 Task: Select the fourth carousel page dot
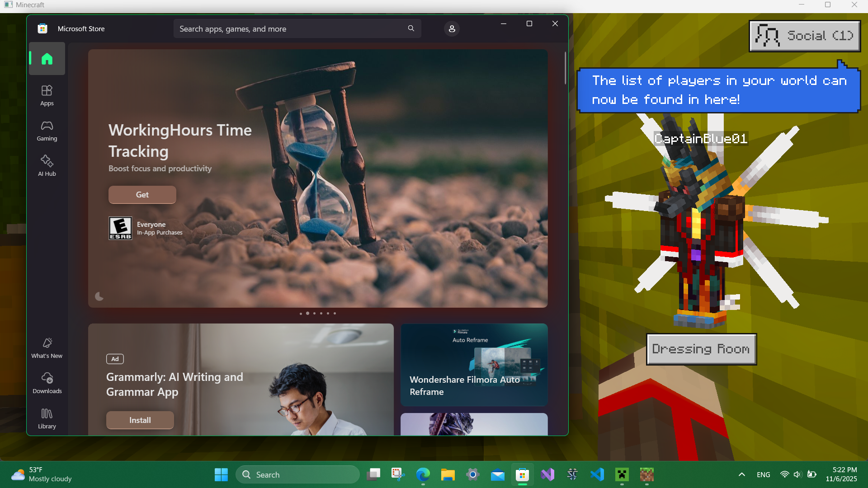(321, 314)
